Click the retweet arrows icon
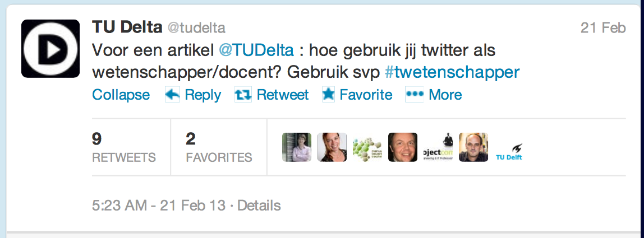Screen dimensions: 644x238 click(x=242, y=95)
